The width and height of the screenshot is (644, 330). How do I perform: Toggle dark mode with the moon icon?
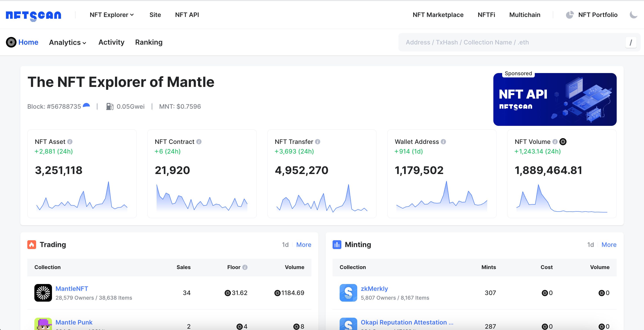pos(633,15)
